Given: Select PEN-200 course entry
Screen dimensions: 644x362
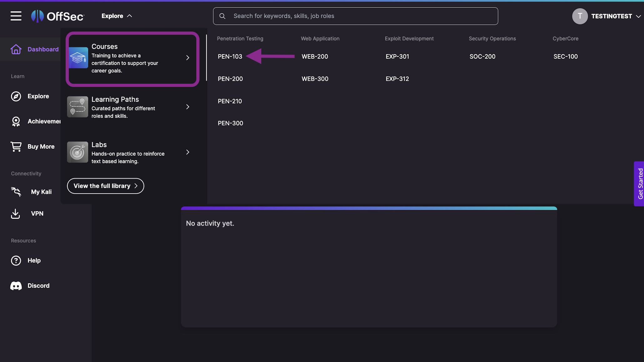Looking at the screenshot, I should 230,79.
